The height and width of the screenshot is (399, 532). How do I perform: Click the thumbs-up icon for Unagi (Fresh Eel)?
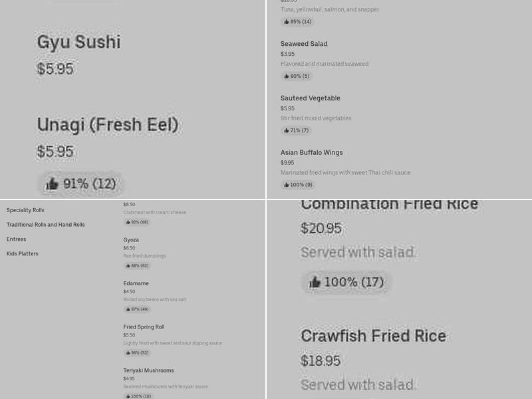click(51, 184)
